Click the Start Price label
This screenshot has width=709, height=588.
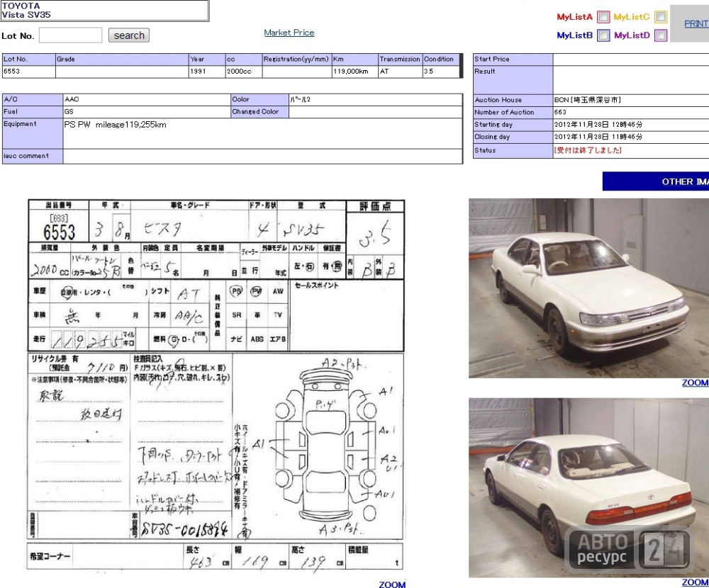click(x=513, y=60)
